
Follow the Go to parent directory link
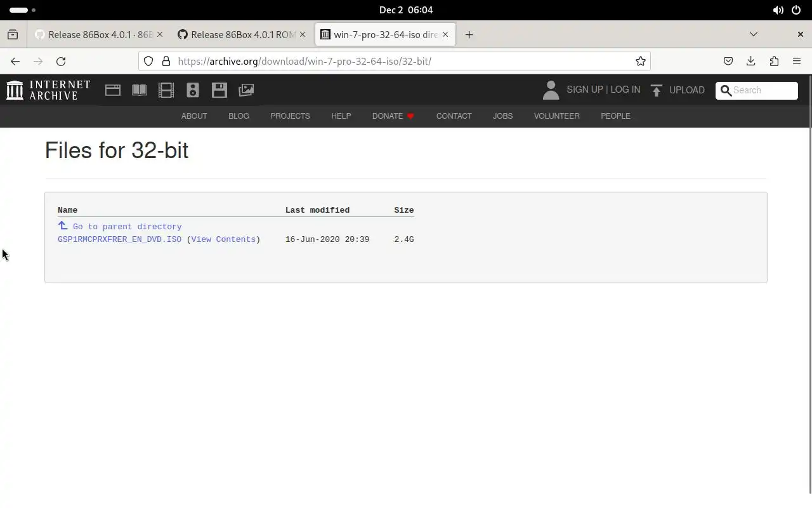point(127,227)
